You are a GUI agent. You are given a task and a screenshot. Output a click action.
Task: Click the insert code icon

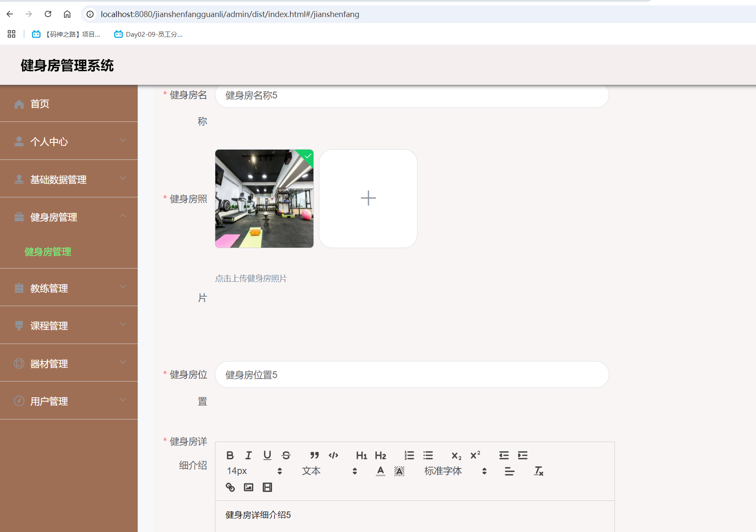(x=333, y=455)
